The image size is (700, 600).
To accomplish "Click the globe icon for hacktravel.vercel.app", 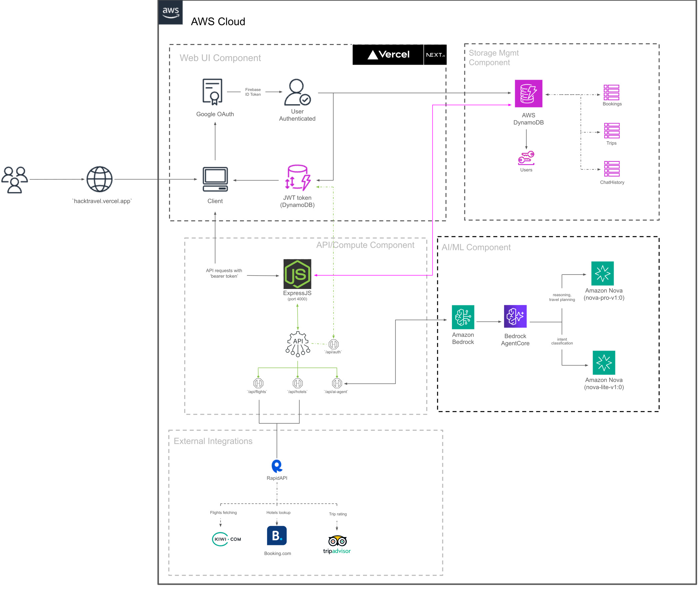I will point(99,179).
